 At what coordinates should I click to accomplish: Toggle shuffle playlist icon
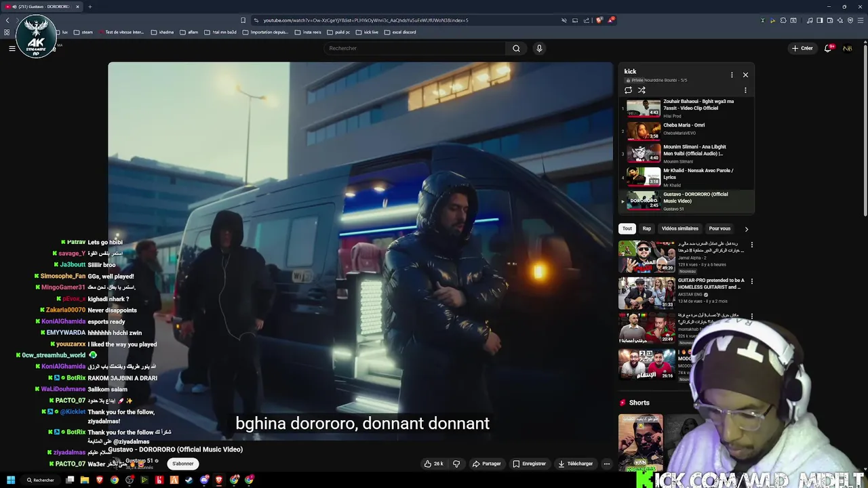(642, 90)
